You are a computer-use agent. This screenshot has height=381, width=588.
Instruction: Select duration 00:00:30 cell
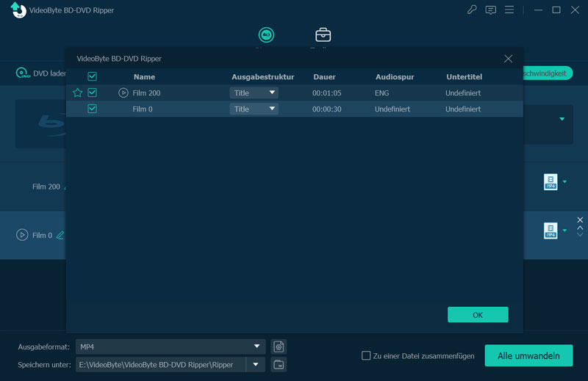[x=326, y=109]
